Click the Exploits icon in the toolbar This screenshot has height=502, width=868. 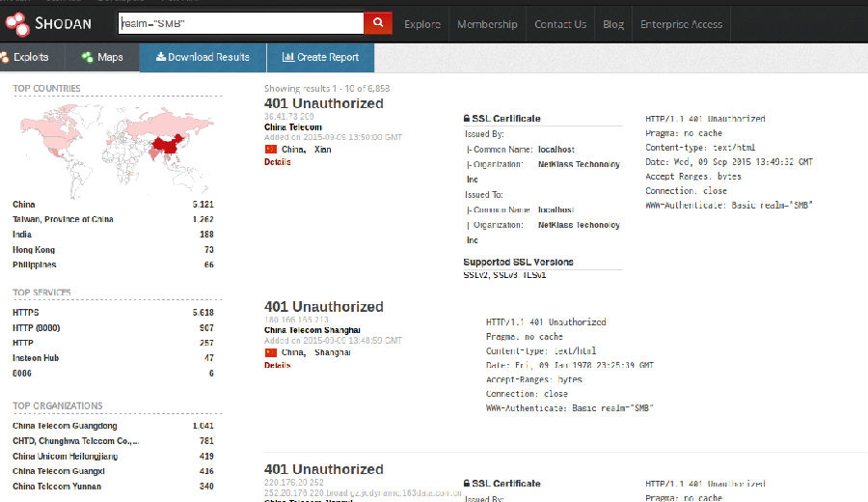[5, 57]
